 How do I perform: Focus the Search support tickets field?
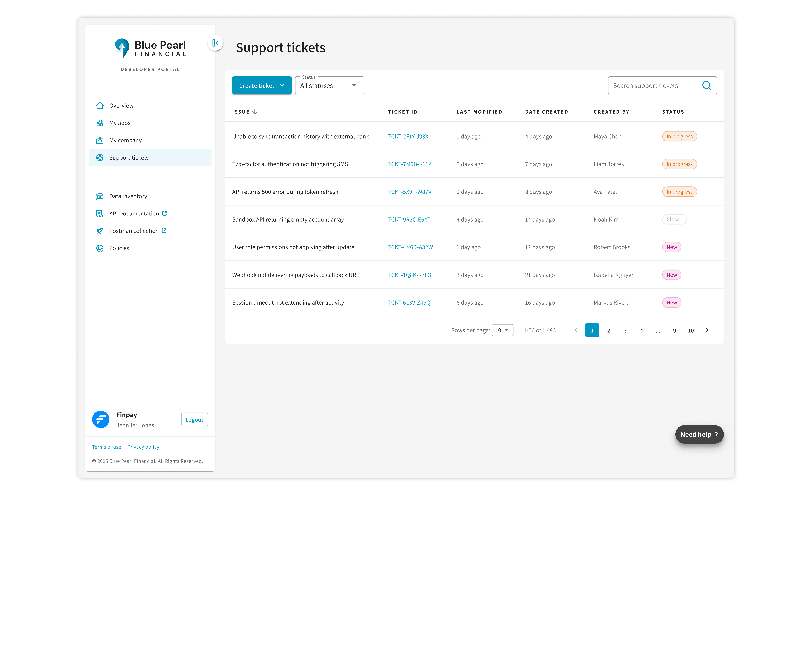click(x=654, y=85)
